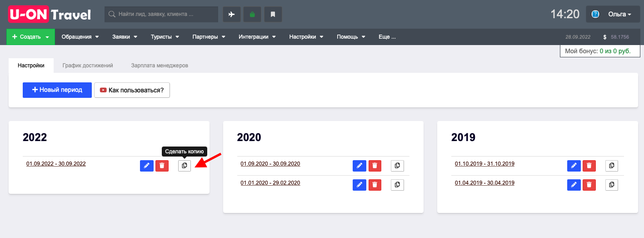Open the bookmark icon in header
Viewport: 644px width, 238px height.
click(273, 14)
